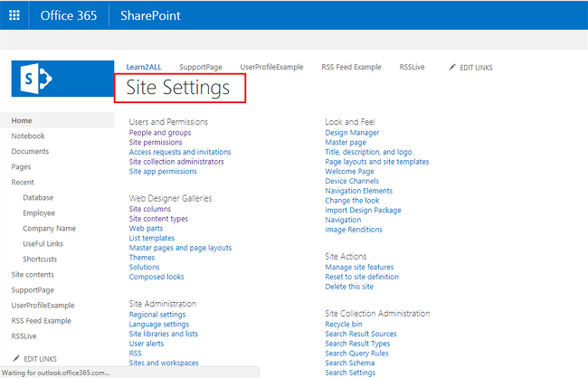Switch to the RSS Feed Example tab

point(351,67)
